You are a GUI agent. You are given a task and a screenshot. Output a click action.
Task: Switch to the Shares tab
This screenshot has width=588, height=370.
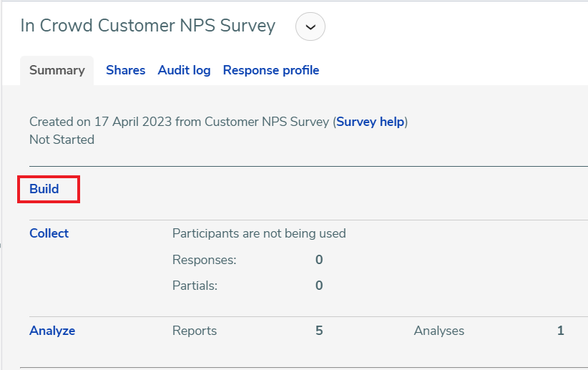(x=126, y=70)
